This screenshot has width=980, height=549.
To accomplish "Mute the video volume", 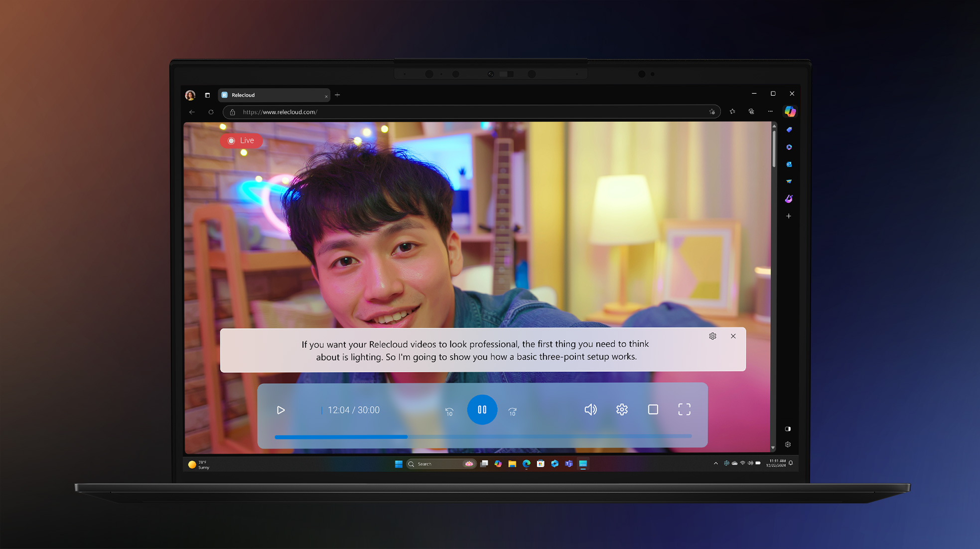I will tap(590, 409).
